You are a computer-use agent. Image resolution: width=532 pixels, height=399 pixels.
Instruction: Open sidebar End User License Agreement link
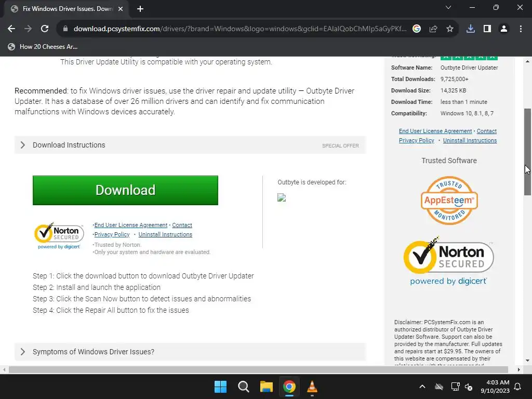tap(435, 131)
